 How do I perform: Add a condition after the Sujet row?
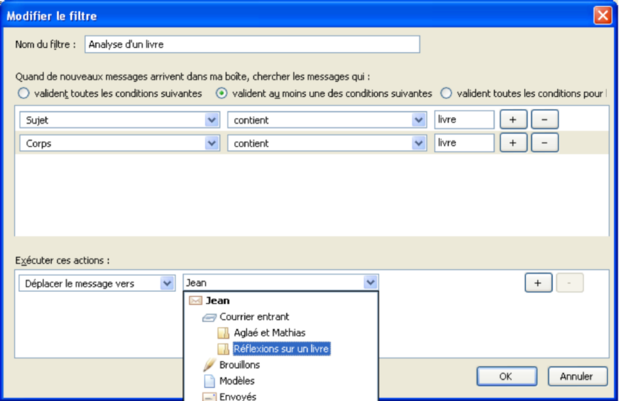pyautogui.click(x=512, y=120)
